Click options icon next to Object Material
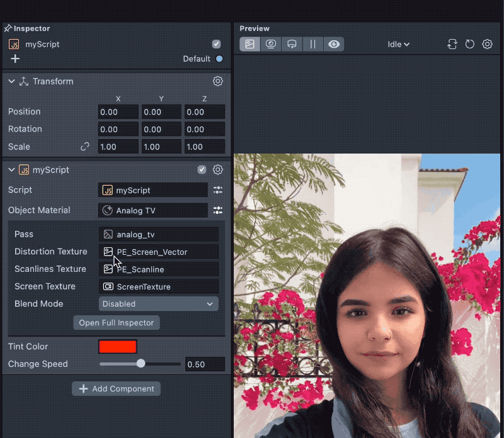 coord(218,210)
